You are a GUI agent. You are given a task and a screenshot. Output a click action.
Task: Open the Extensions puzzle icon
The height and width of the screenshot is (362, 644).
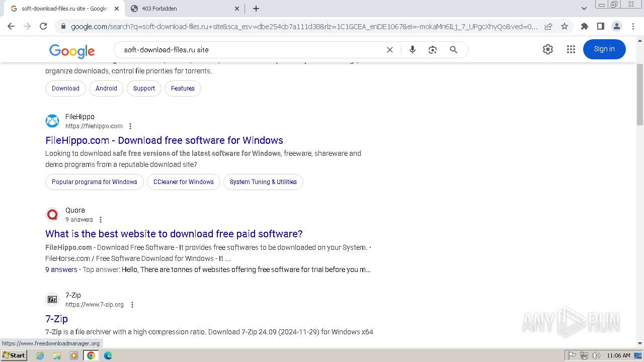[x=584, y=26]
